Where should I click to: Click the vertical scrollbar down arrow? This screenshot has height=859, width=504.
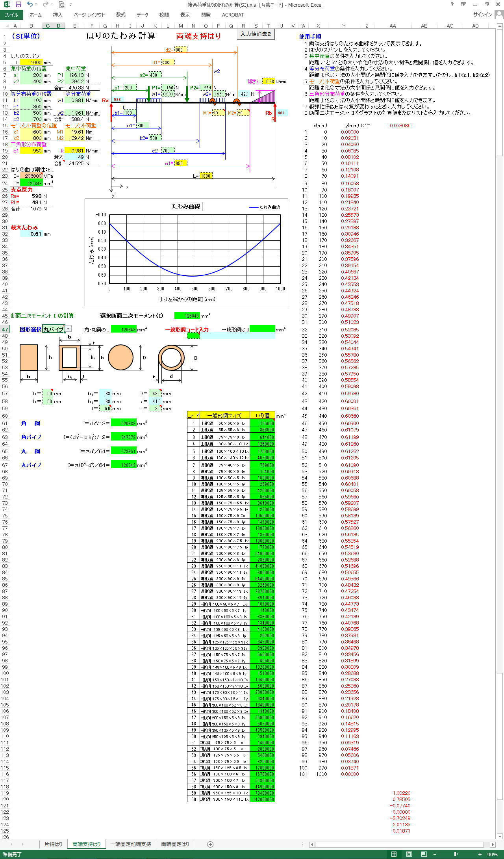click(x=500, y=837)
